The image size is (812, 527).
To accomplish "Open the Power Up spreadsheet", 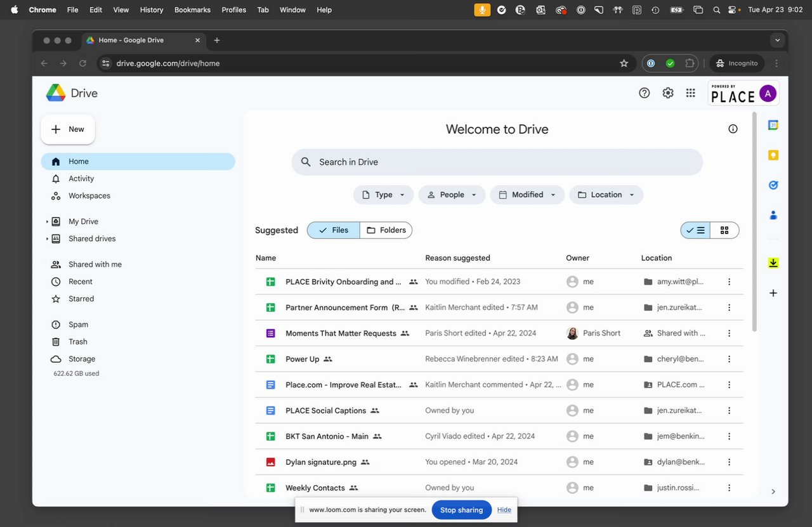I will point(303,359).
